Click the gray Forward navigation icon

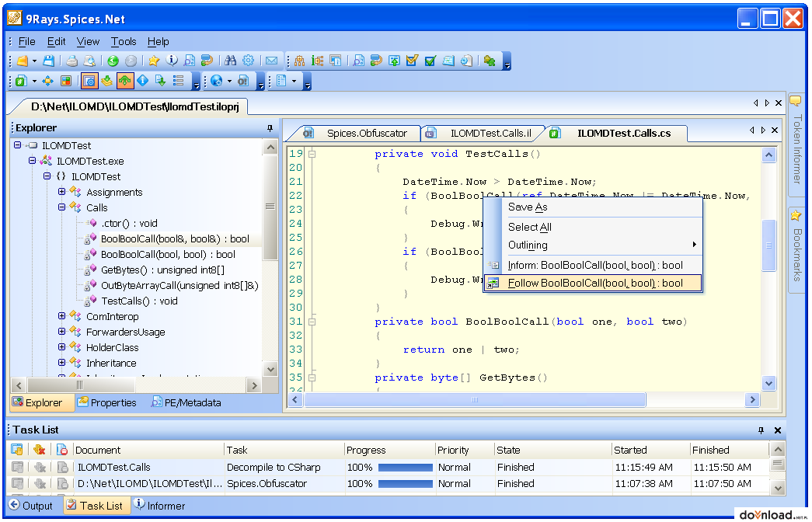coord(131,61)
